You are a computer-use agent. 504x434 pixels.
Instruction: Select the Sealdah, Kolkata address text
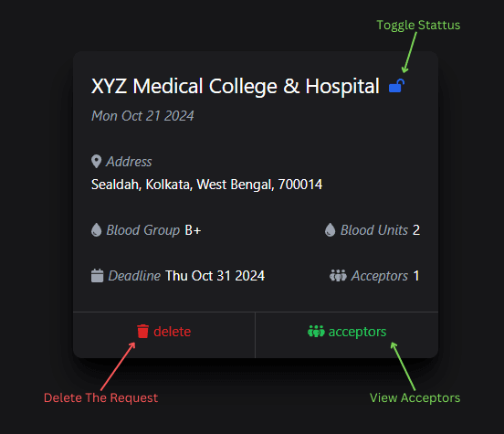pyautogui.click(x=206, y=185)
